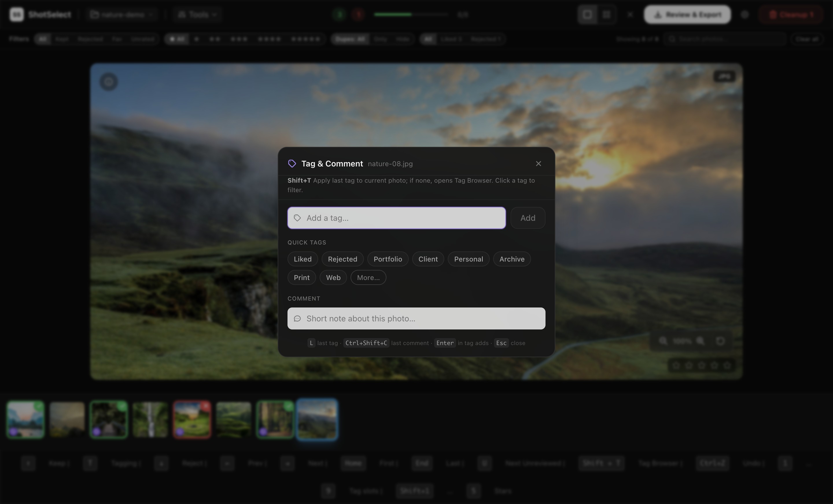Open the settings gear icon in the header

(x=745, y=14)
